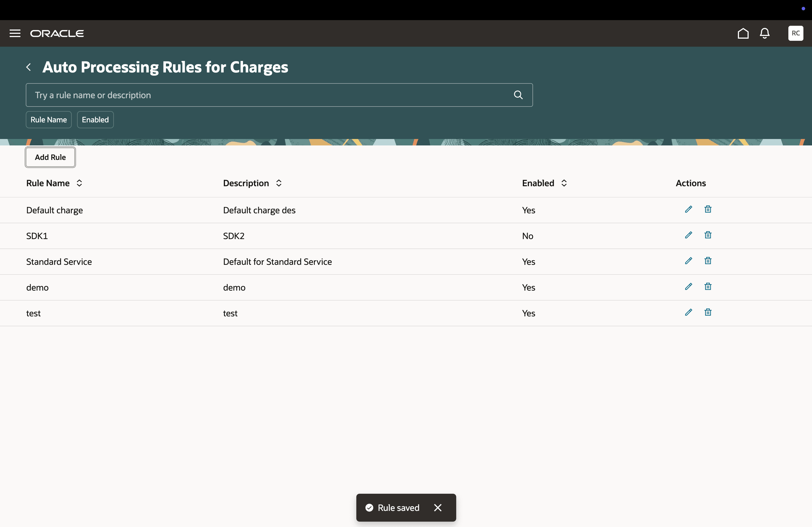
Task: Click the search magnifier icon
Action: [518, 95]
